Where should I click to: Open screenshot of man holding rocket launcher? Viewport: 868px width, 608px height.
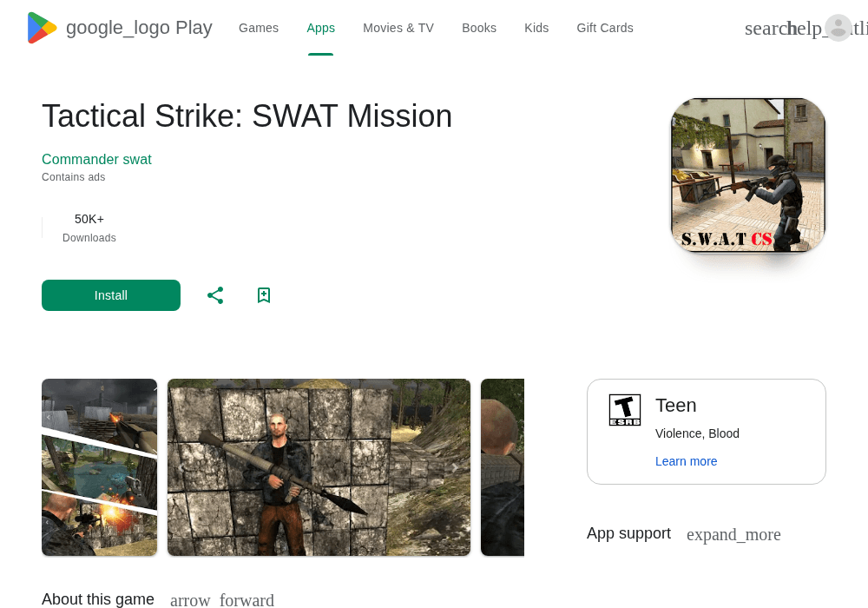point(319,467)
